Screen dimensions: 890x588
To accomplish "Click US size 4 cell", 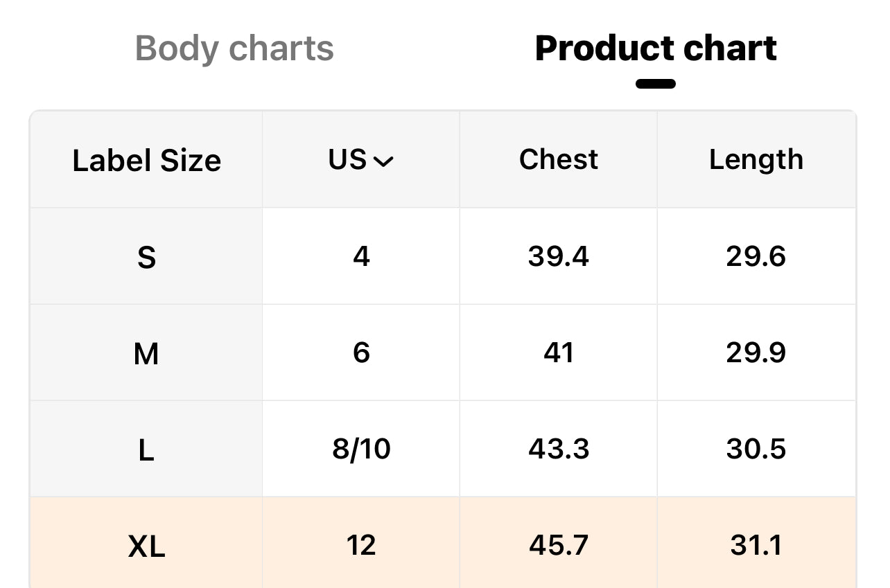I will pyautogui.click(x=361, y=257).
